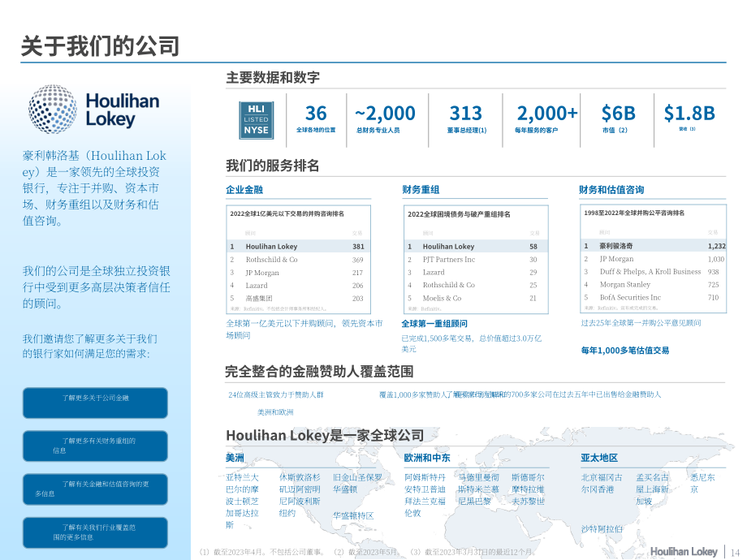Select the Moelis & Co 21 row
The image size is (747, 560).
[x=476, y=298]
